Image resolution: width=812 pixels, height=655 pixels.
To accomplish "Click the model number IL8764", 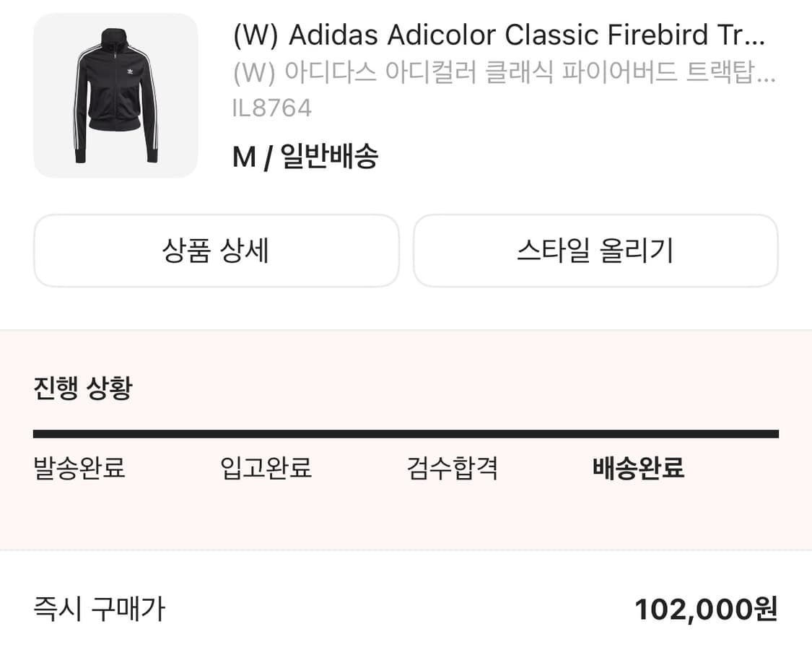I will pos(271,108).
